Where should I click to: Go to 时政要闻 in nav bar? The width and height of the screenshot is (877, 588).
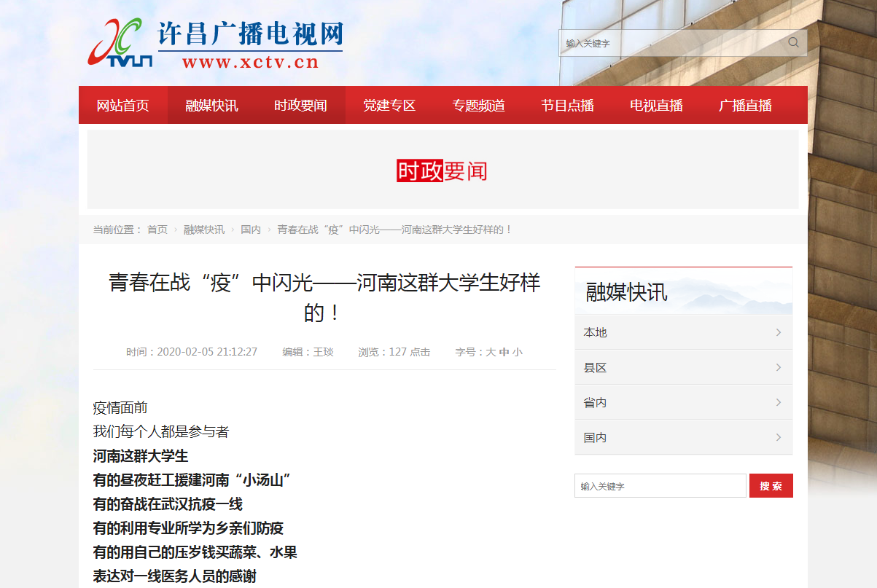click(x=300, y=106)
